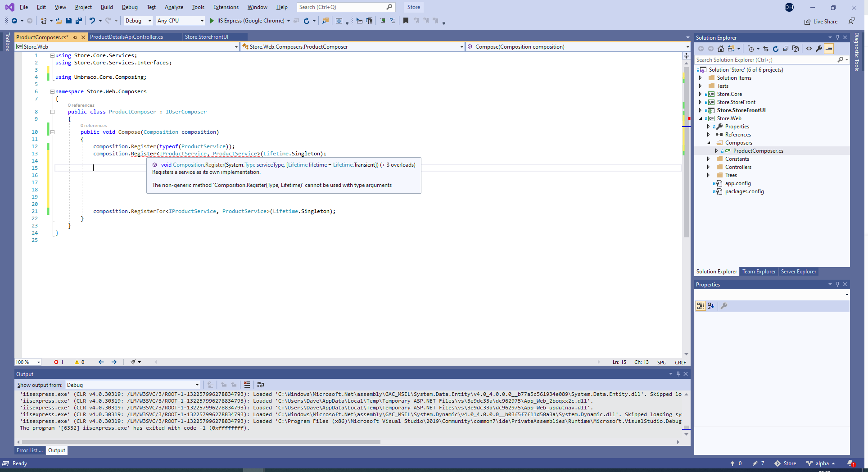The height and width of the screenshot is (472, 868).
Task: Pin the ProductComposer.cs tab
Action: 75,37
